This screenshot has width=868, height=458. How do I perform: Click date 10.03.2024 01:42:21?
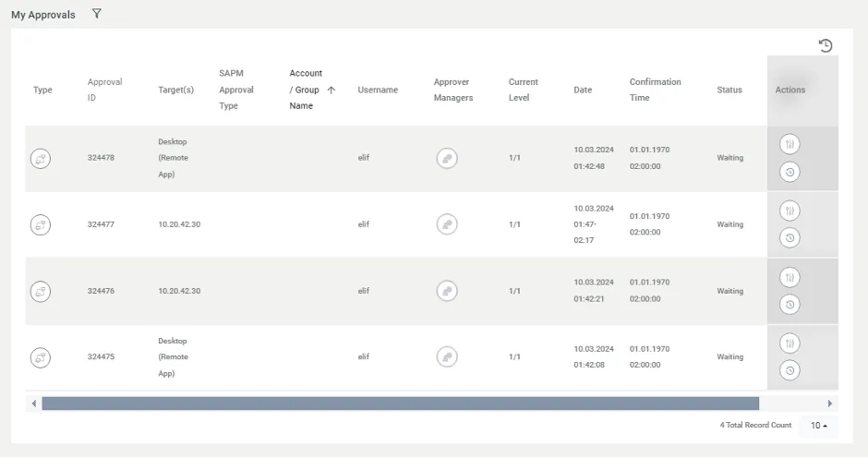tap(594, 291)
